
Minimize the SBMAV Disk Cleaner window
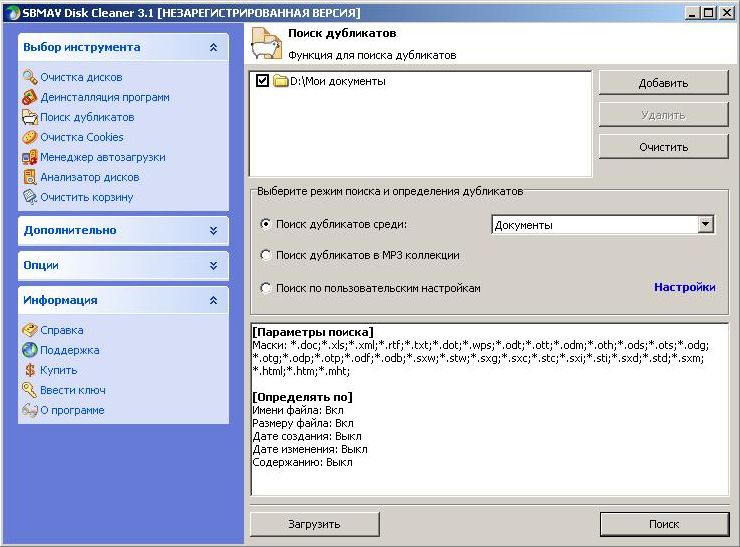point(692,13)
